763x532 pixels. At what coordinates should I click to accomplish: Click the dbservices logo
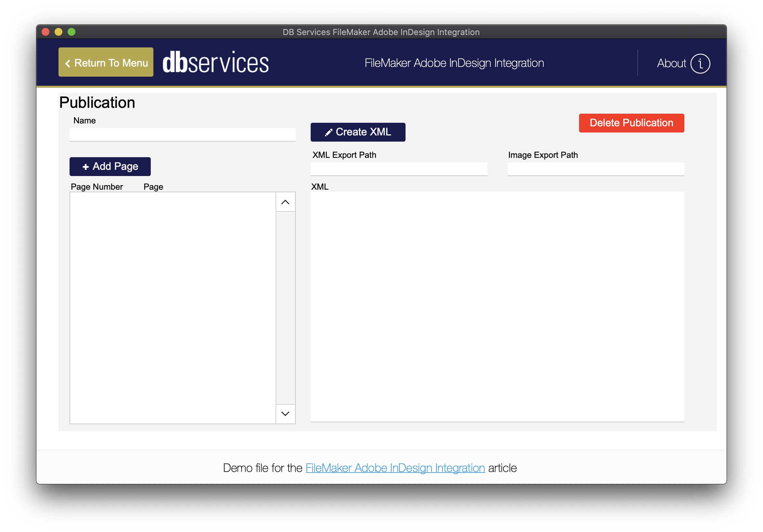point(215,62)
